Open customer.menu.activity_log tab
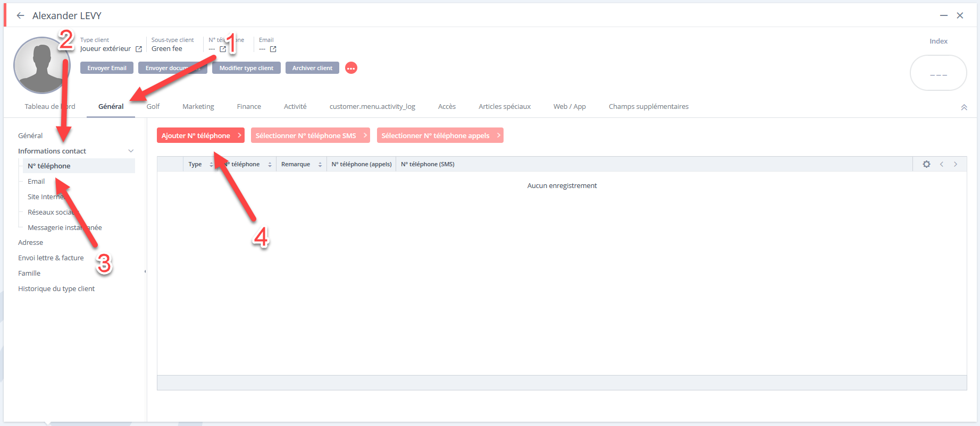Viewport: 980px width, 426px height. 372,106
